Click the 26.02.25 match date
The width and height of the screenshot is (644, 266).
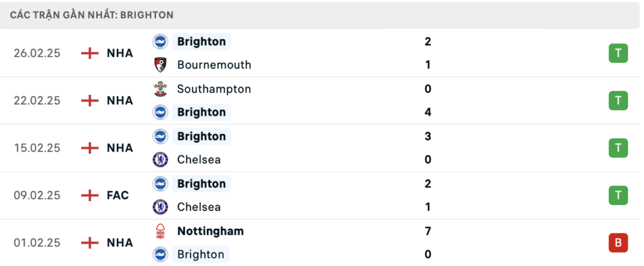pos(37,53)
